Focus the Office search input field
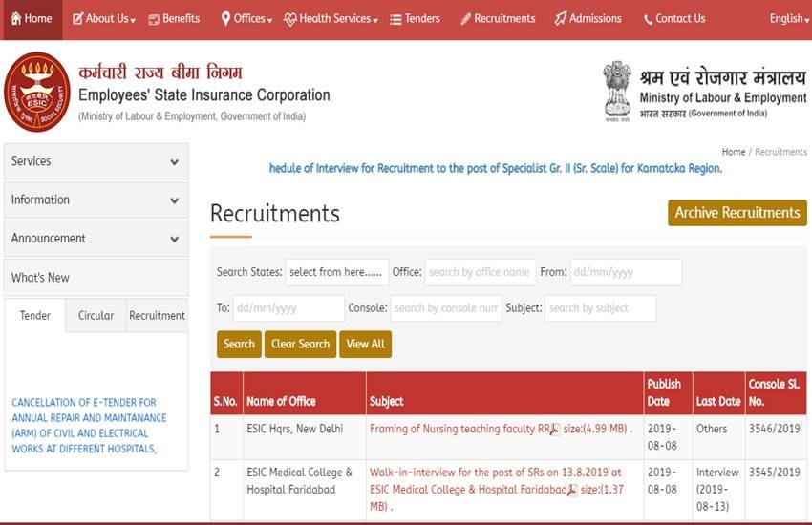The height and width of the screenshot is (525, 812). (x=480, y=272)
